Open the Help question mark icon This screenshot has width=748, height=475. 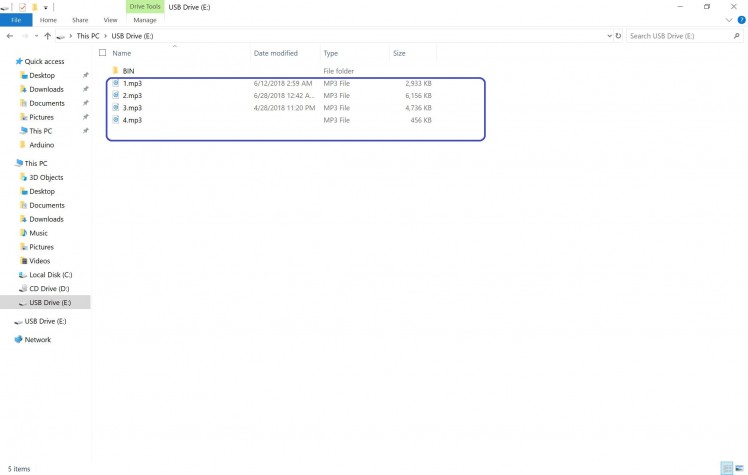pyautogui.click(x=741, y=20)
